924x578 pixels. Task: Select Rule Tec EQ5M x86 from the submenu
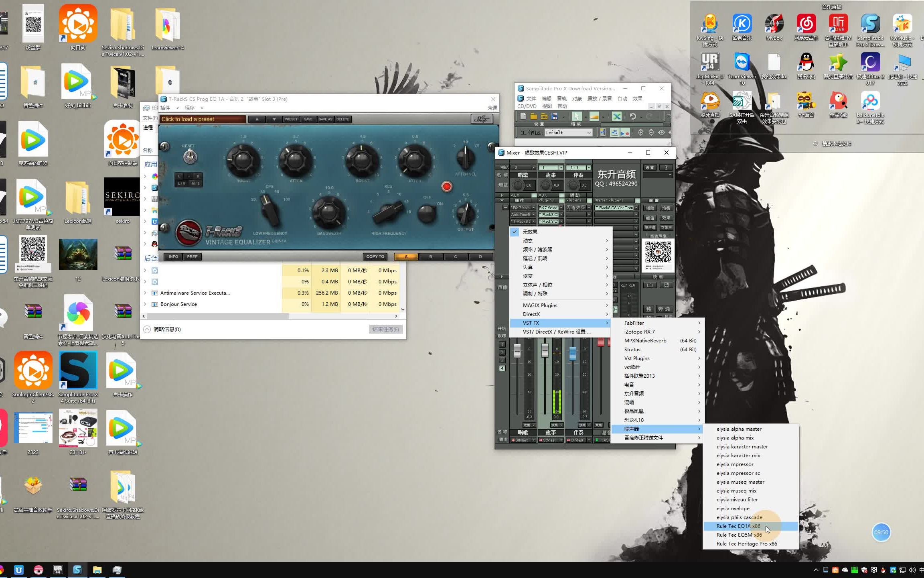pos(751,535)
